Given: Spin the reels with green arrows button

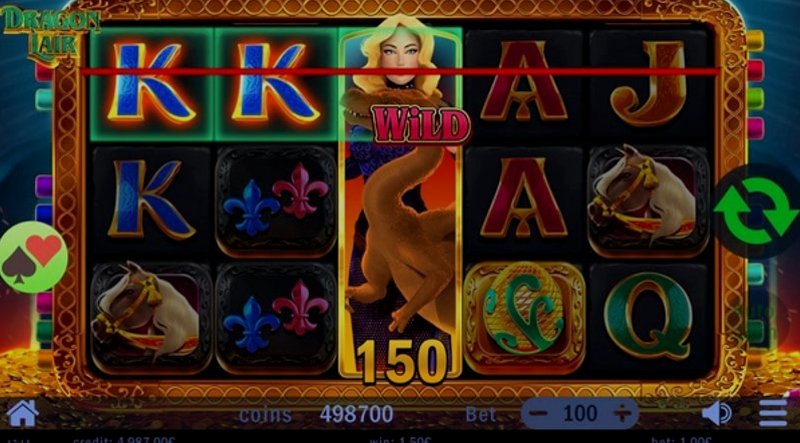Looking at the screenshot, I should coord(756,211).
